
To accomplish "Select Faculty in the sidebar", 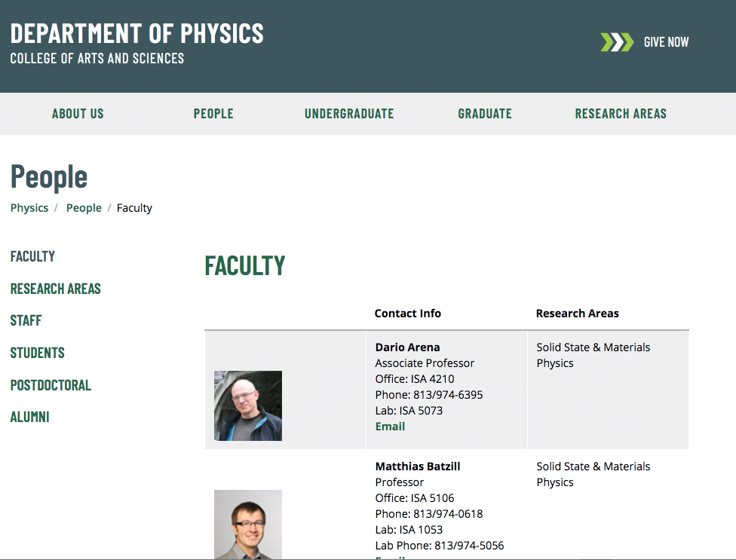I will pos(32,256).
